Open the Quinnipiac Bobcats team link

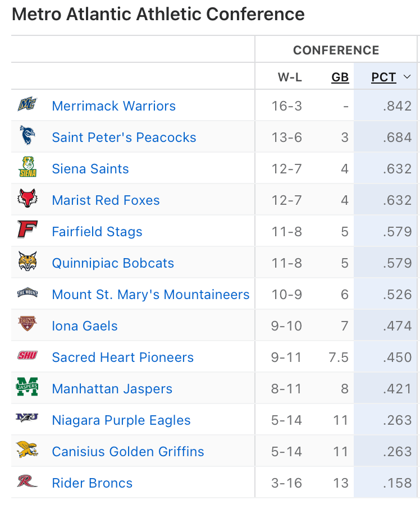click(113, 263)
